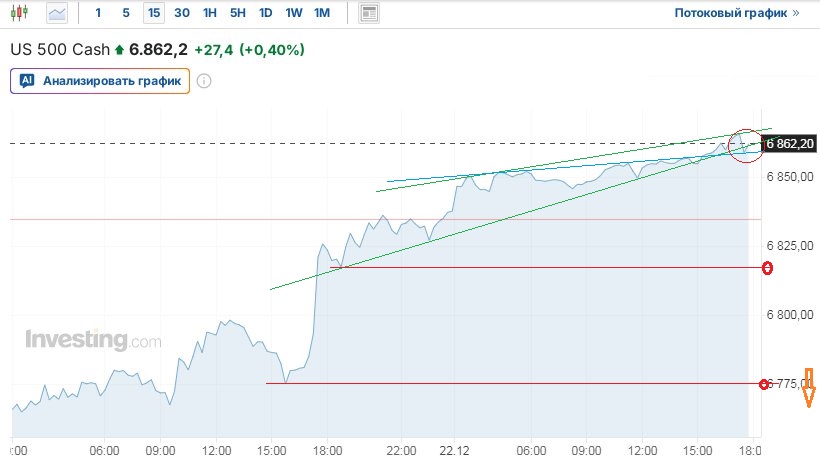Click the red ellipse around latest price

tap(746, 146)
